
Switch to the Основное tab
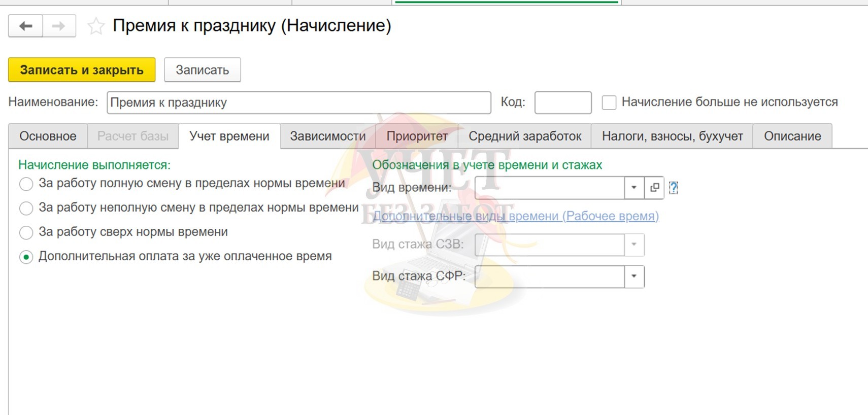pos(48,136)
